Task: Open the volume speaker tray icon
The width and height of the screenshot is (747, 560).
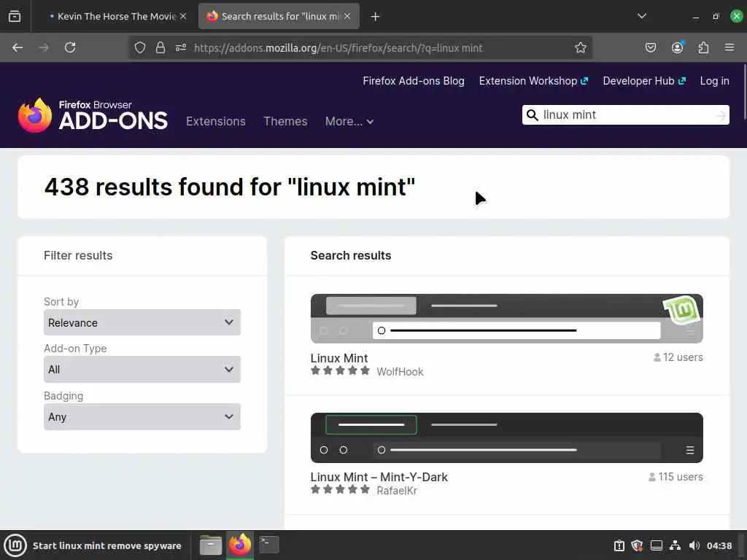Action: [x=694, y=545]
